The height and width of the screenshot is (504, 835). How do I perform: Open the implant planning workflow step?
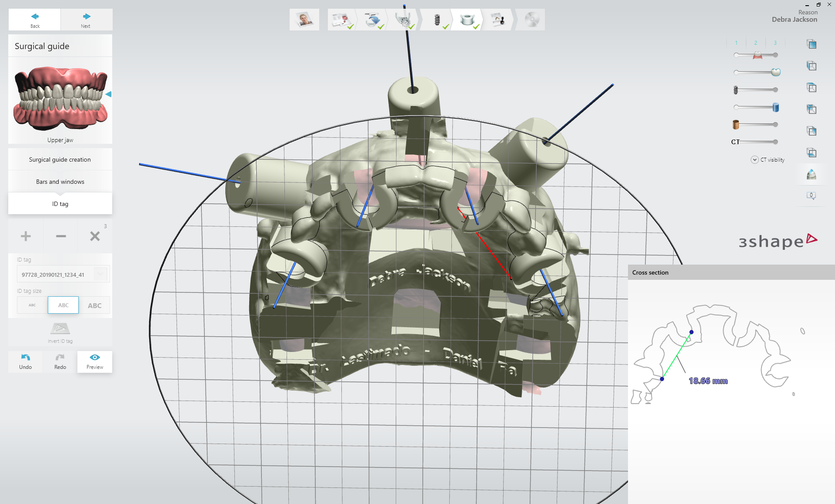tap(437, 20)
